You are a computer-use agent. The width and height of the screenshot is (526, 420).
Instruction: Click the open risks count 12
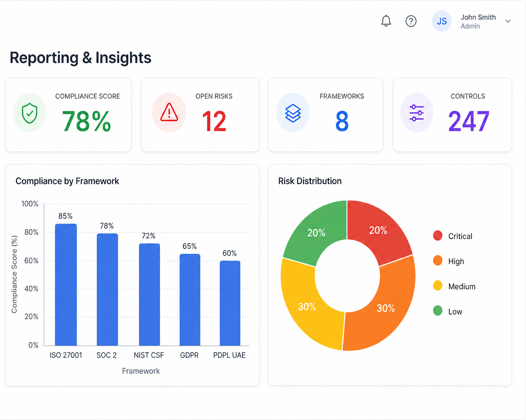tap(214, 121)
